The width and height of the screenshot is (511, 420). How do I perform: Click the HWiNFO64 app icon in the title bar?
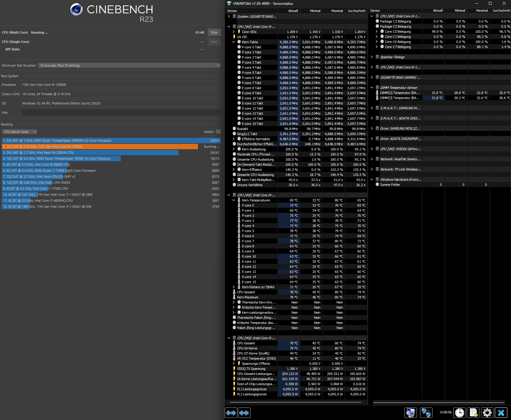point(229,3)
